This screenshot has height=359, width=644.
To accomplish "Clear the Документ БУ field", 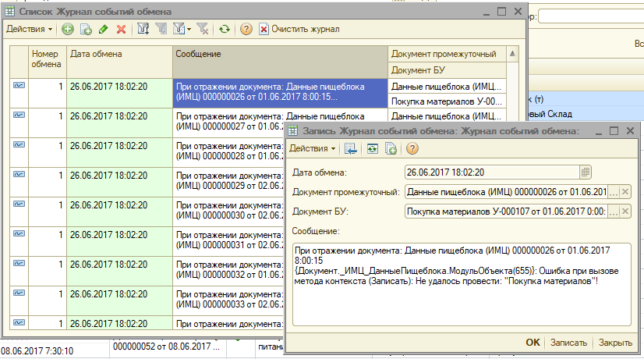I will point(625,211).
